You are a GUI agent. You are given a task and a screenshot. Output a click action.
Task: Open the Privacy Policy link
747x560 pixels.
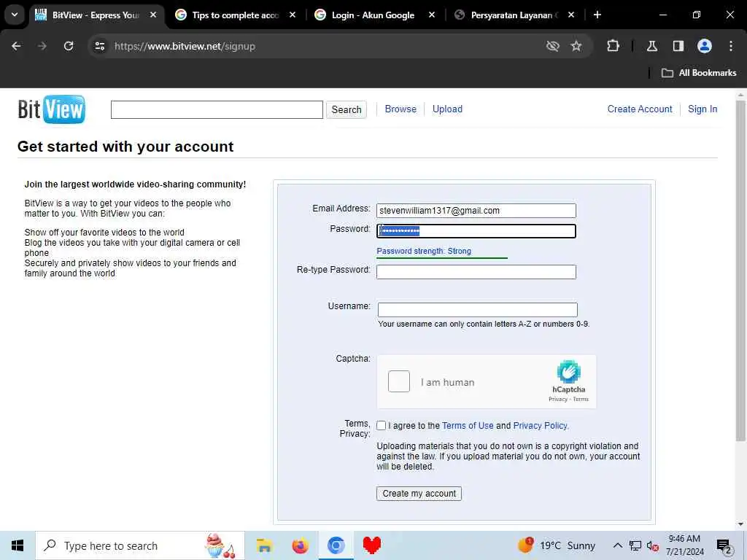coord(541,426)
